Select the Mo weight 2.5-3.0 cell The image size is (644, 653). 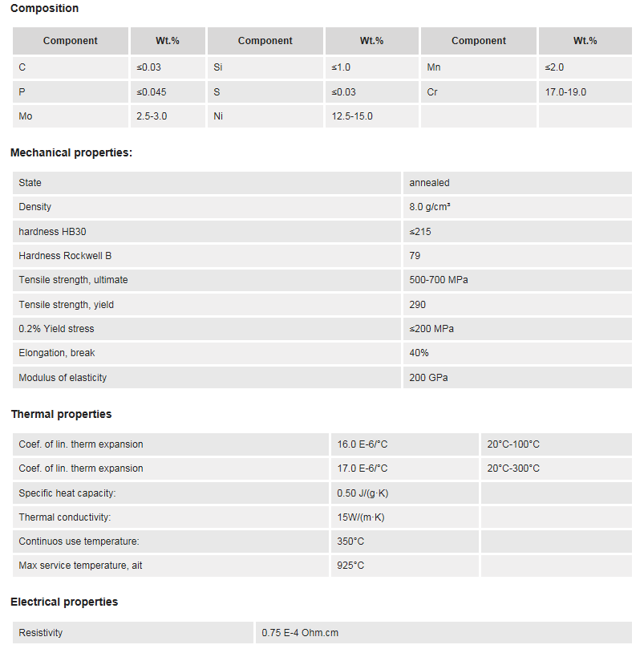(168, 116)
